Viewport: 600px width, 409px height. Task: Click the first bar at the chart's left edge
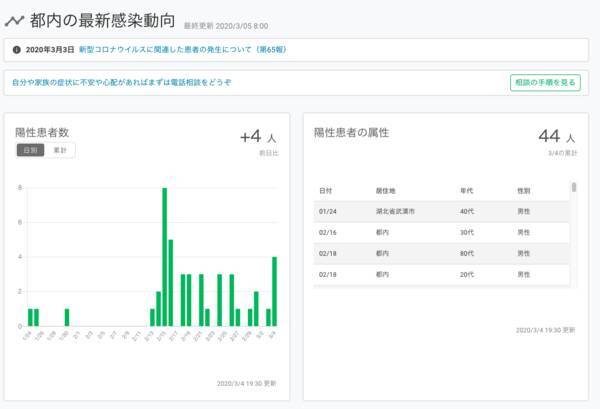[30, 317]
